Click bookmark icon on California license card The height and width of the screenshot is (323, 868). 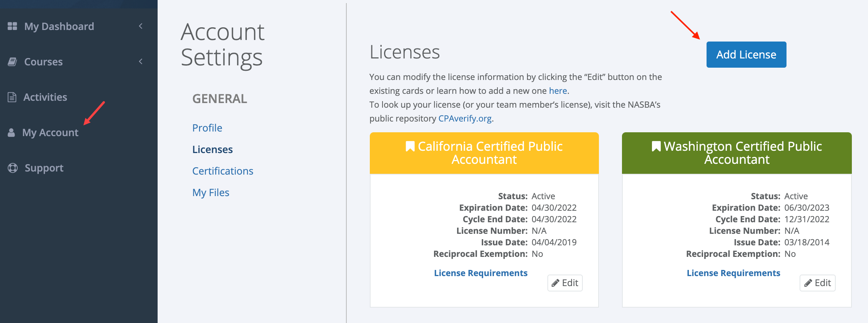coord(410,146)
